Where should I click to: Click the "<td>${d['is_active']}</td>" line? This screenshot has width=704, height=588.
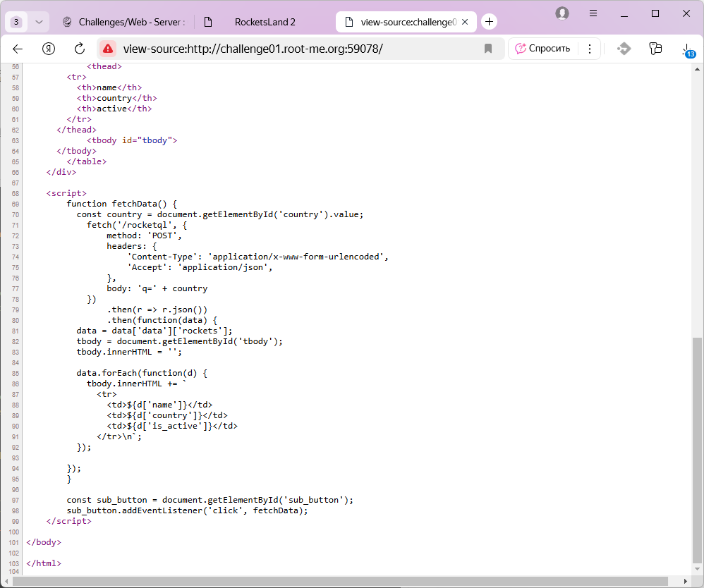click(172, 426)
